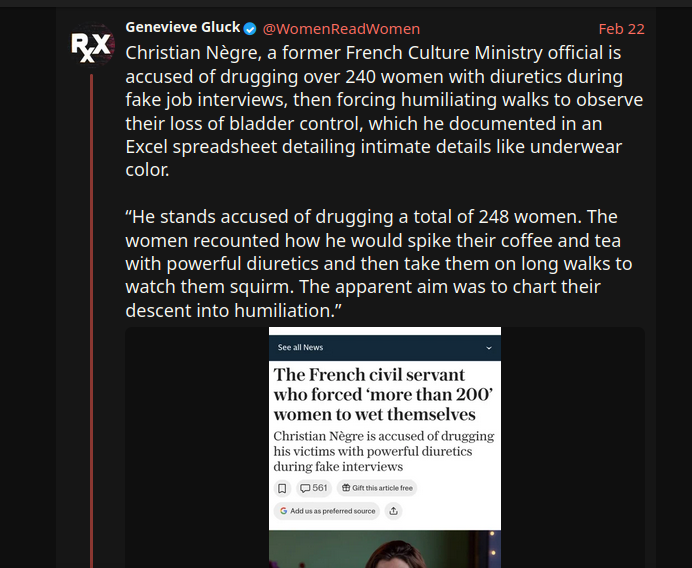Click the @WomenReadWomen handle
Screen dimensions: 692x568
click(x=341, y=29)
